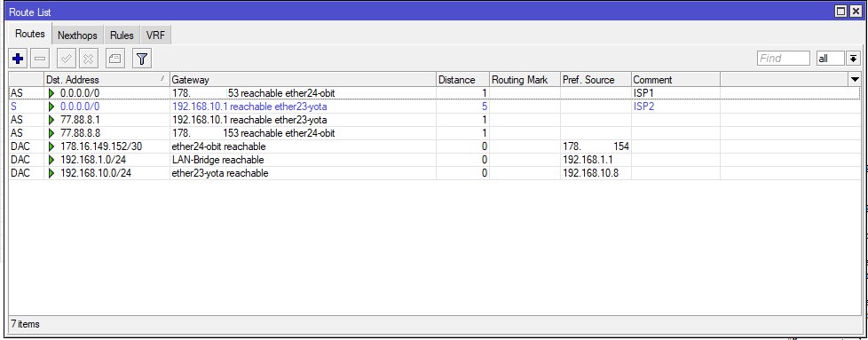Open the Nexthops tab
The height and width of the screenshot is (340, 868).
tap(77, 35)
